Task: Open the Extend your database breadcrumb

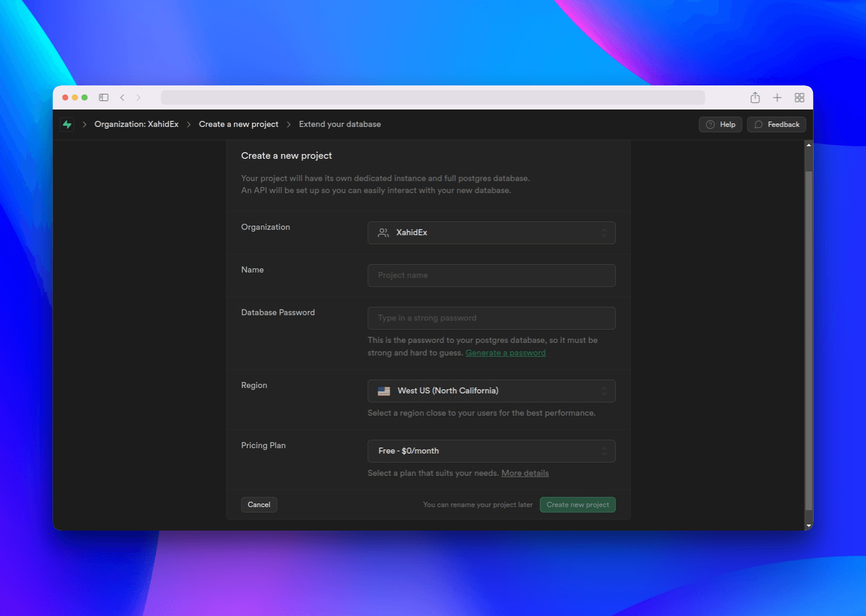Action: pyautogui.click(x=339, y=124)
